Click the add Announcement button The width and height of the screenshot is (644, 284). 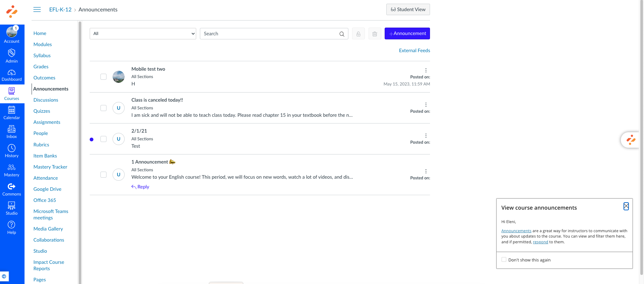click(x=407, y=33)
